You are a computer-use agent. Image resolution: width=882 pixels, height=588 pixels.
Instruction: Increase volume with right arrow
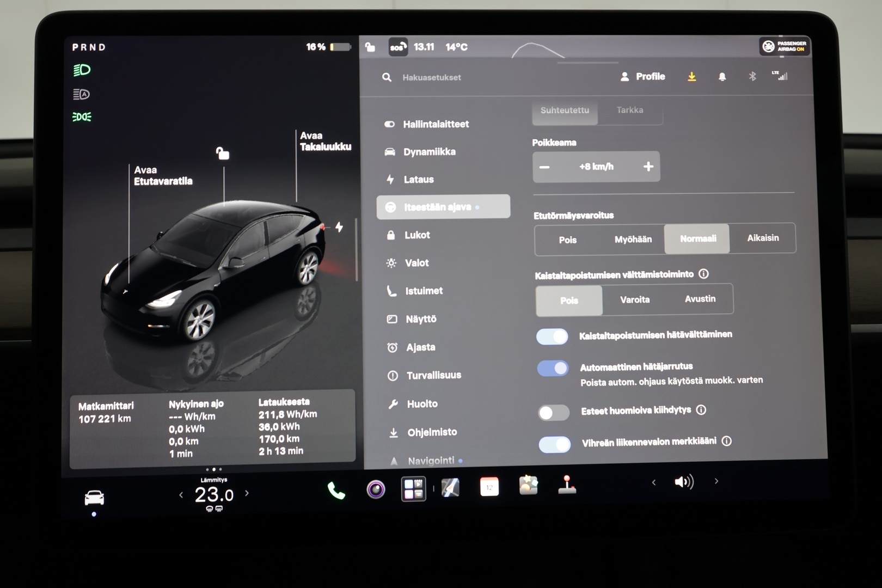[716, 481]
